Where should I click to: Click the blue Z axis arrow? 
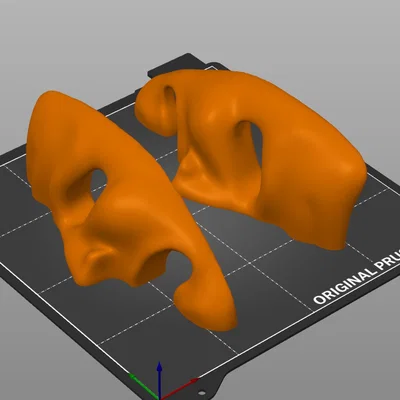[x=160, y=380]
